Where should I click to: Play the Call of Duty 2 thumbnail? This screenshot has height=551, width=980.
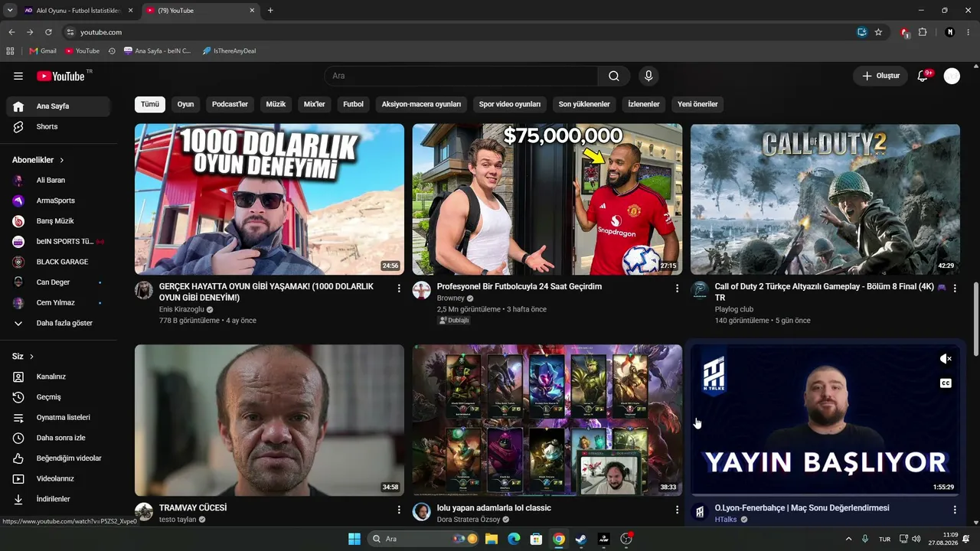[x=825, y=199]
